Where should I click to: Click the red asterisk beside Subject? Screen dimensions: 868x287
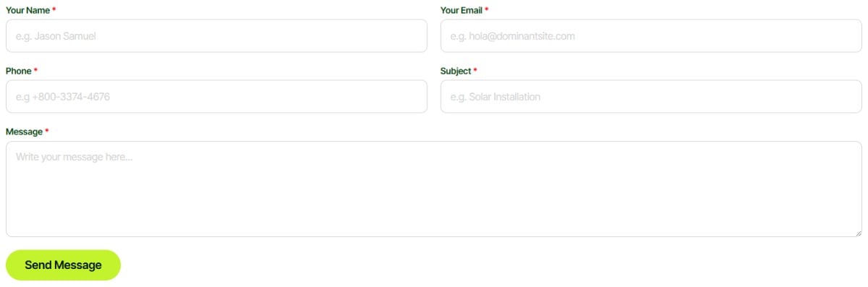[475, 70]
